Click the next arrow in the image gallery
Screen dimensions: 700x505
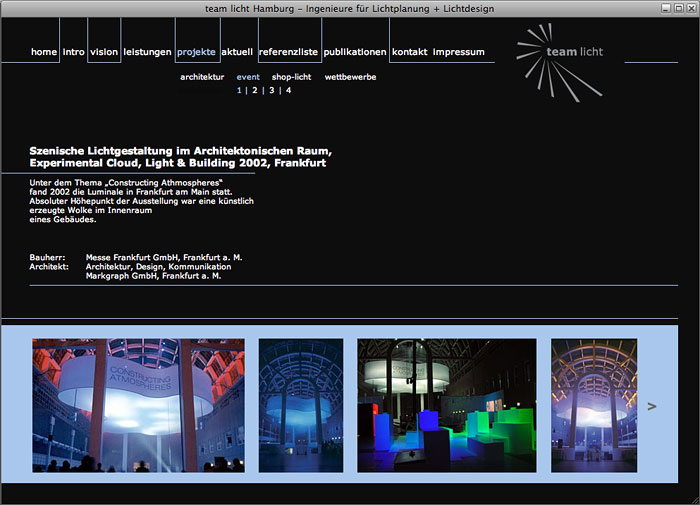tap(652, 406)
